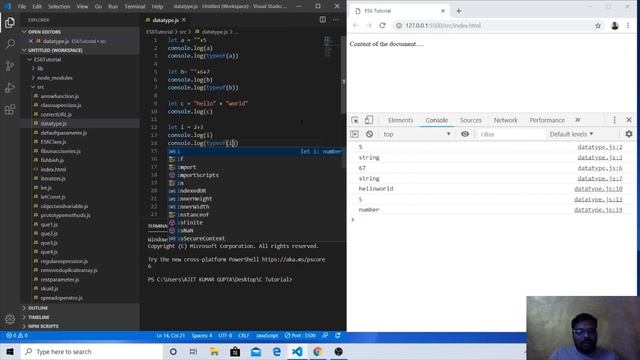The height and width of the screenshot is (360, 640).
Task: Close the ES6 Tutorial browser tab
Action: pyautogui.click(x=443, y=11)
